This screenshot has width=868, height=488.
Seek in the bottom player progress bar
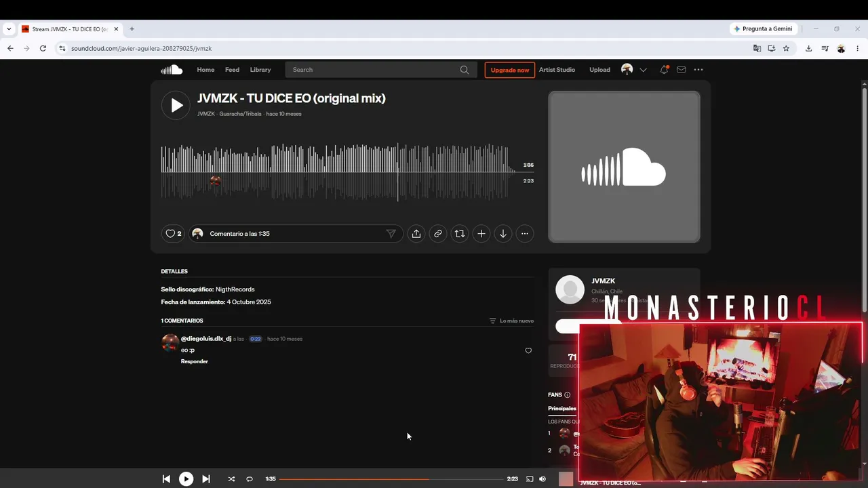point(391,479)
